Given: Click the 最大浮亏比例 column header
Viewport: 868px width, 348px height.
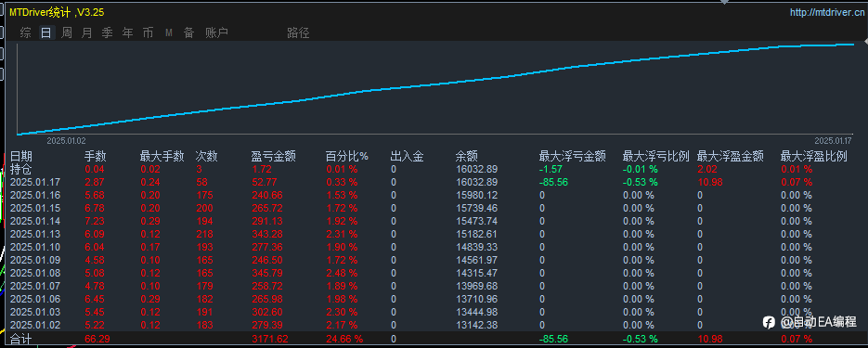Looking at the screenshot, I should [656, 157].
